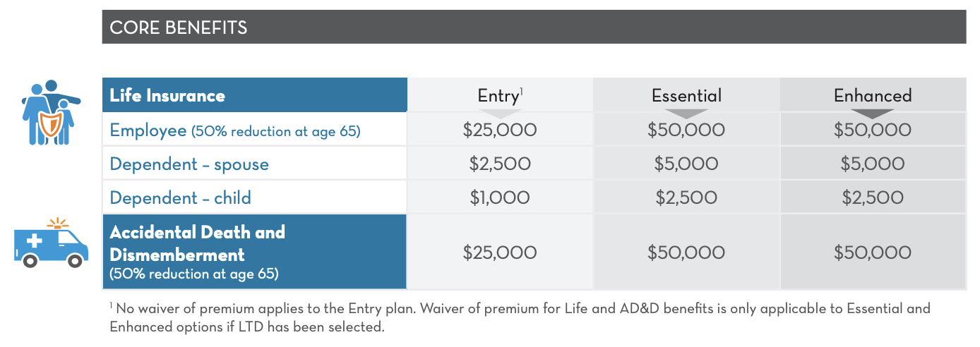Click the Enhanced column down arrow
The width and height of the screenshot is (980, 347).
click(873, 114)
